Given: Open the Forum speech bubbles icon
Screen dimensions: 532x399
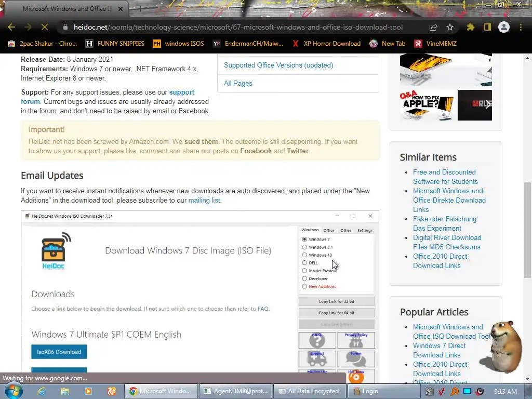Looking at the screenshot, I should click(356, 358).
